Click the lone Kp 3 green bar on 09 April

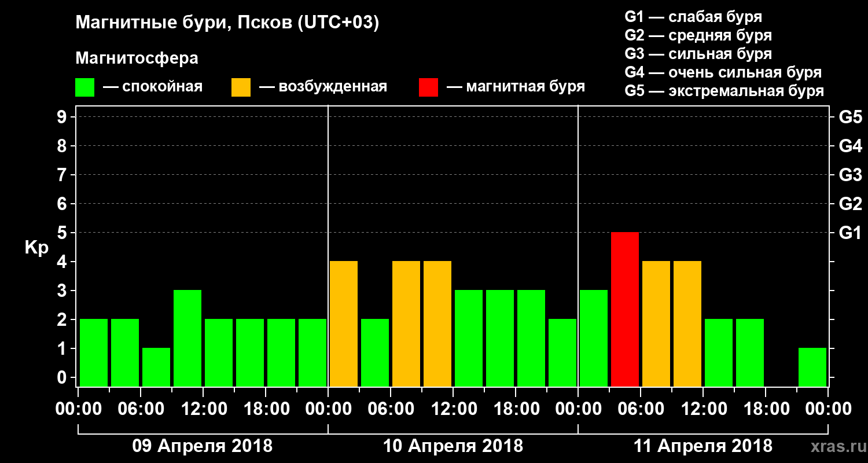pos(187,338)
